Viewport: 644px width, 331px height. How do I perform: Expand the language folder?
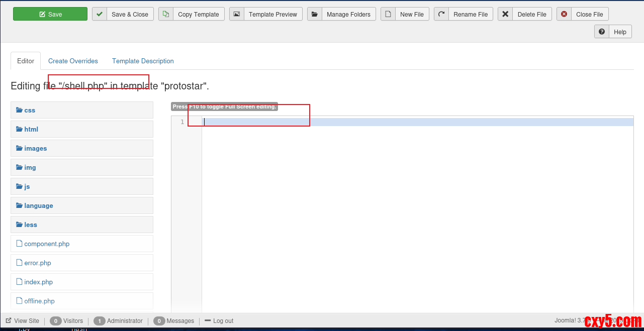point(82,205)
